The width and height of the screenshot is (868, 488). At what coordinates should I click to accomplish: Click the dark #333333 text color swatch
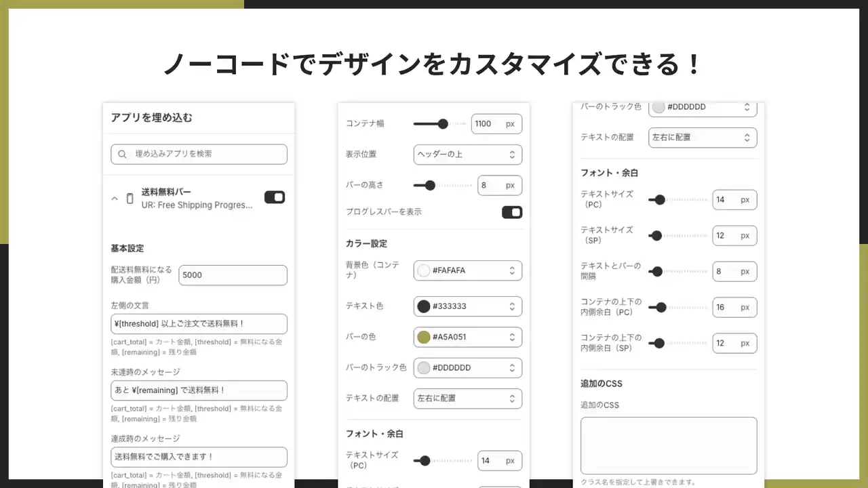coord(424,306)
